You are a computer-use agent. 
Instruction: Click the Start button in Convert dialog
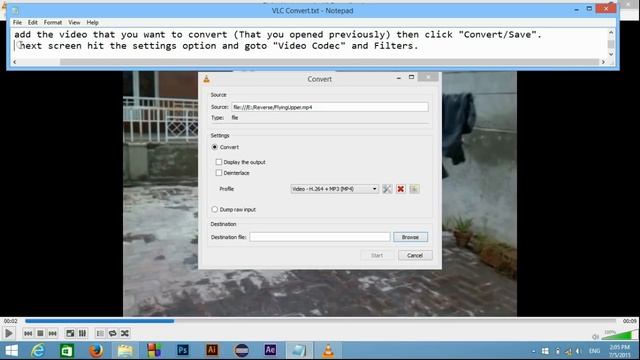pos(377,256)
